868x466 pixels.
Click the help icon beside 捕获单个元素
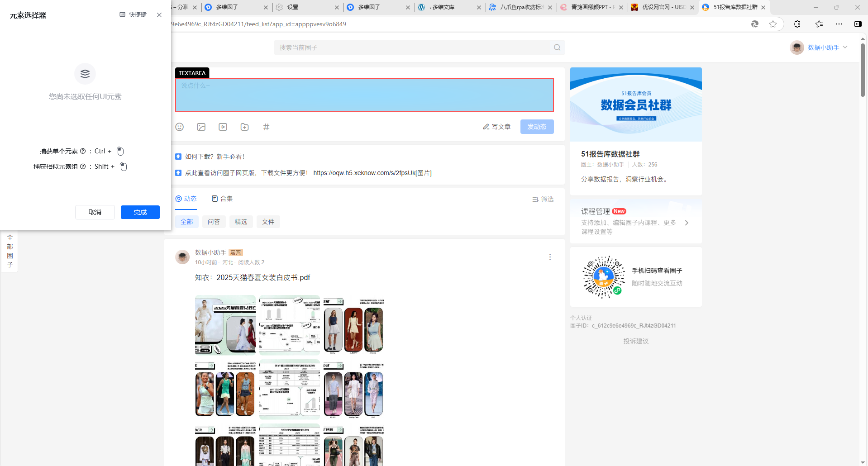coord(83,151)
